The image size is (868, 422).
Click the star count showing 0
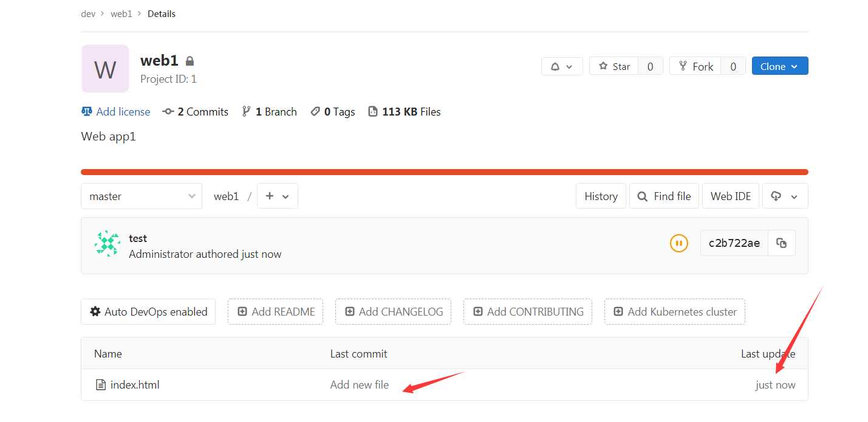click(651, 66)
